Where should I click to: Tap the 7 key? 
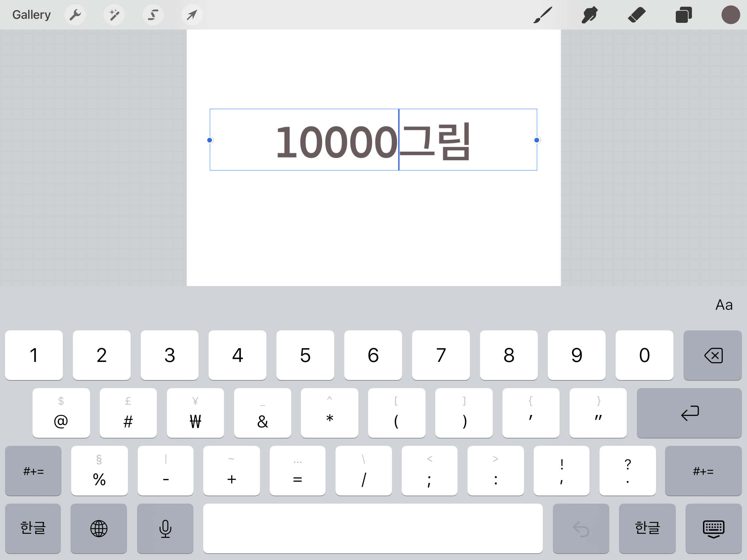441,355
